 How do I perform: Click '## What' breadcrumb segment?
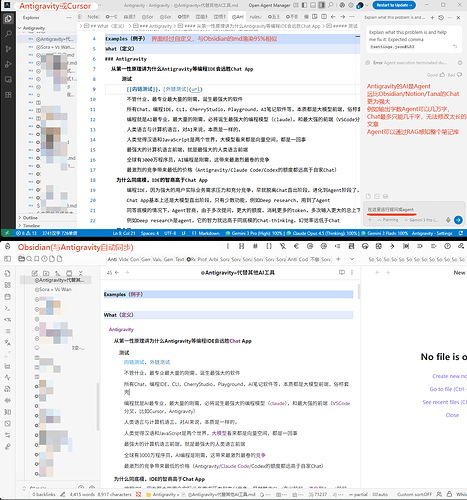[104, 26]
